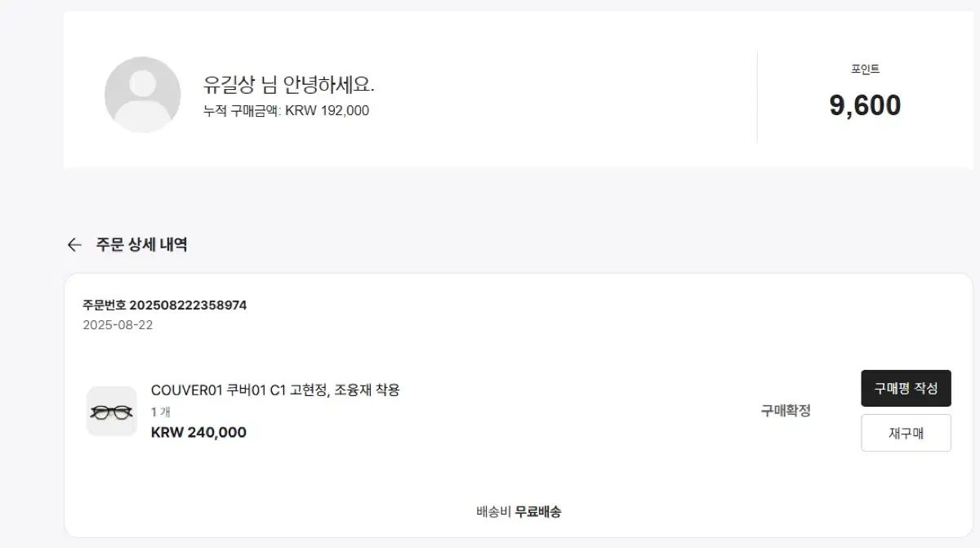Select the 1 개 quantity text
Viewport: 980px width, 548px height.
(161, 412)
